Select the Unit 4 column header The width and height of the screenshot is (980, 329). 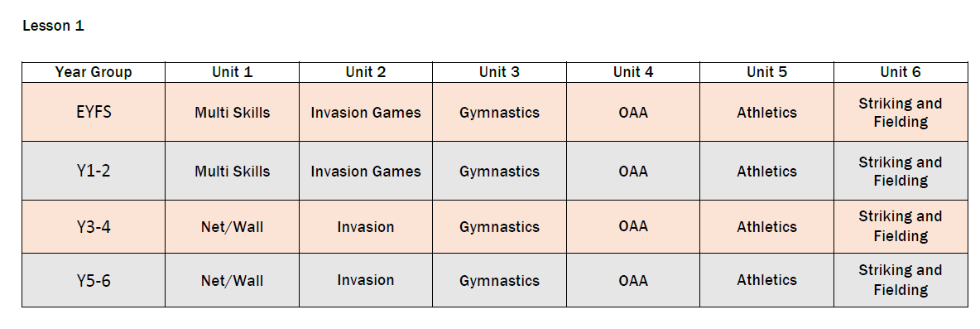point(633,73)
